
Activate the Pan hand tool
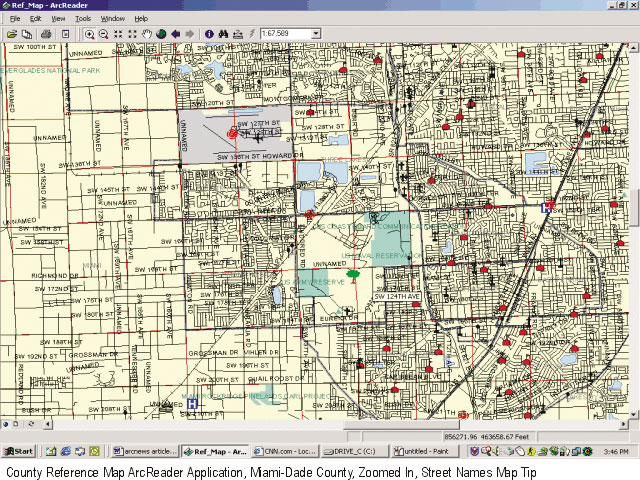[x=147, y=33]
